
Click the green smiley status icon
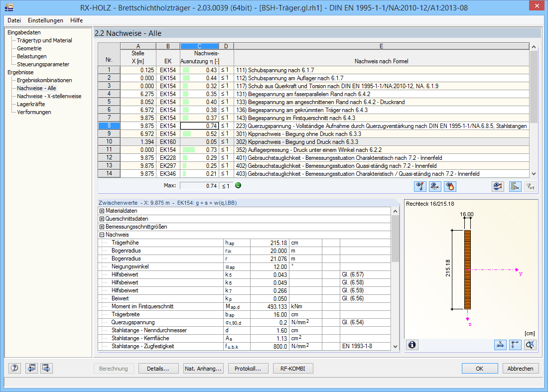[238, 186]
